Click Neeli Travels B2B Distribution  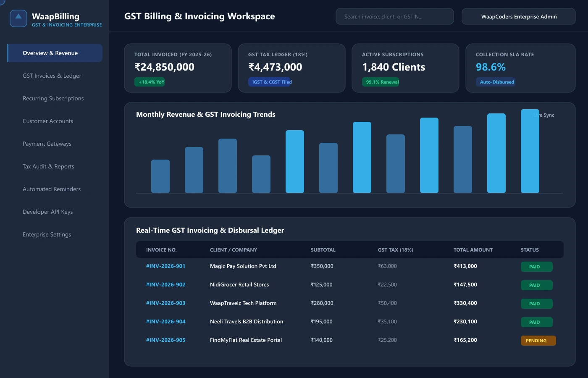(247, 321)
